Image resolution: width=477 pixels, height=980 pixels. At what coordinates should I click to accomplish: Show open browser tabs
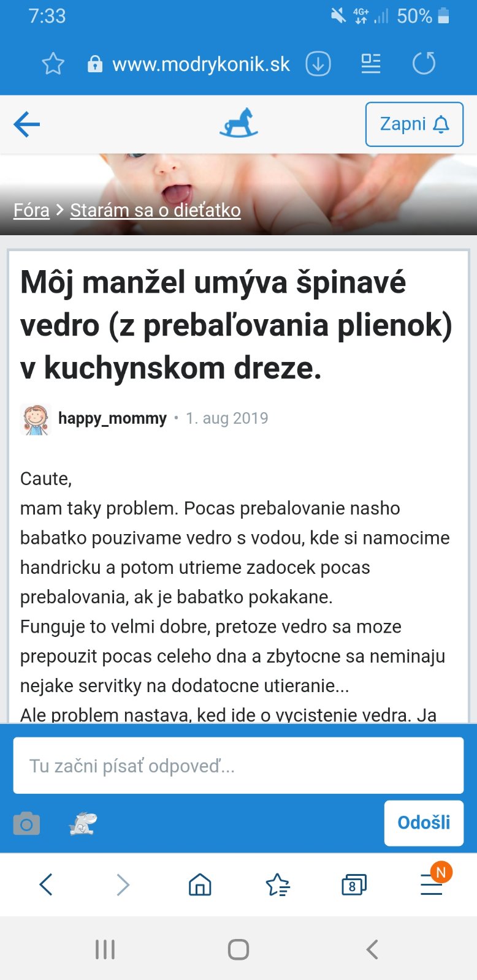click(x=353, y=885)
